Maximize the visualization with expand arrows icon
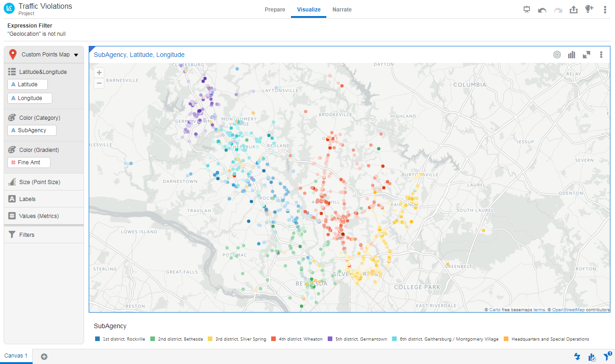 (587, 55)
